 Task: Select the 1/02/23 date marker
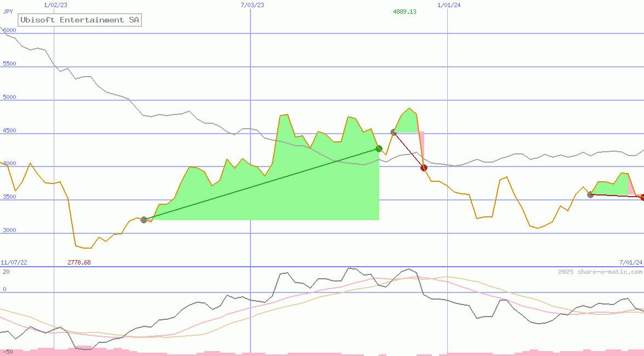tap(55, 5)
